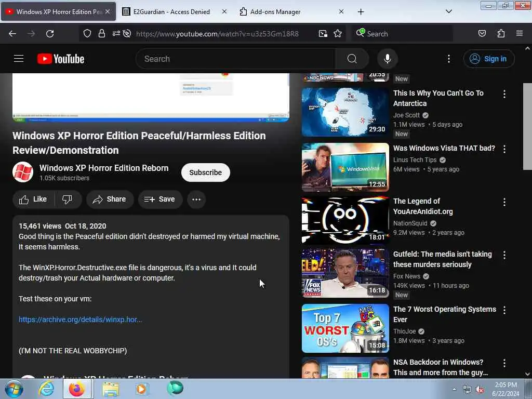View site security padlock info

(x=101, y=33)
